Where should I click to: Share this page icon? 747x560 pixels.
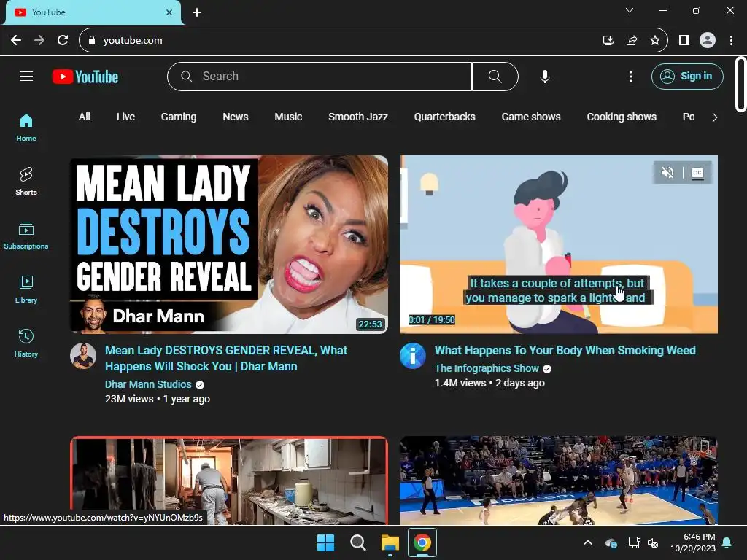pos(632,41)
